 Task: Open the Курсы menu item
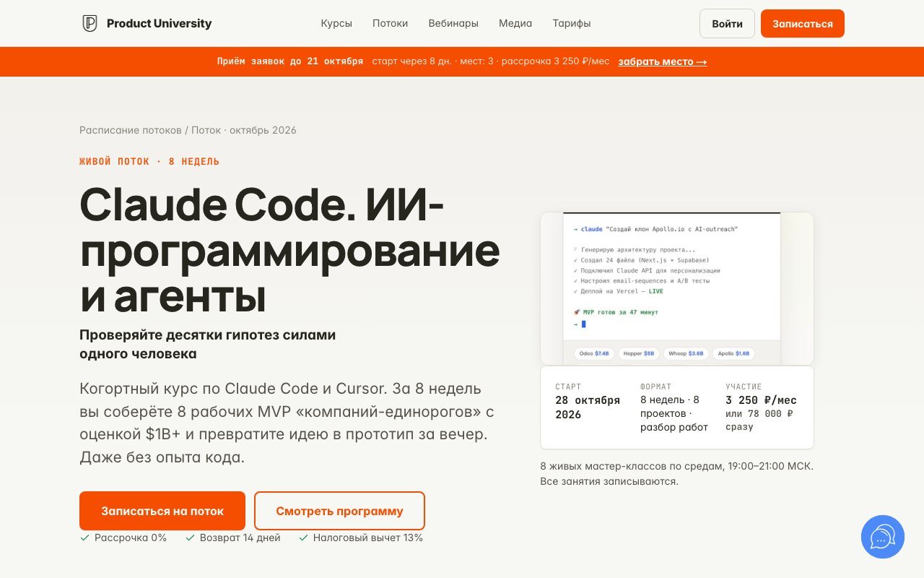click(x=336, y=23)
